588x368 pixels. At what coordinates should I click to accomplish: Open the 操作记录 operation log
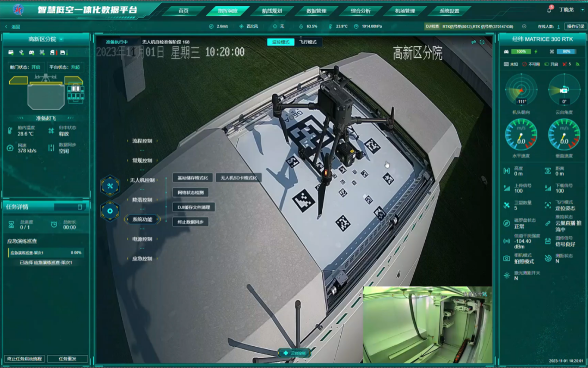[x=575, y=27]
